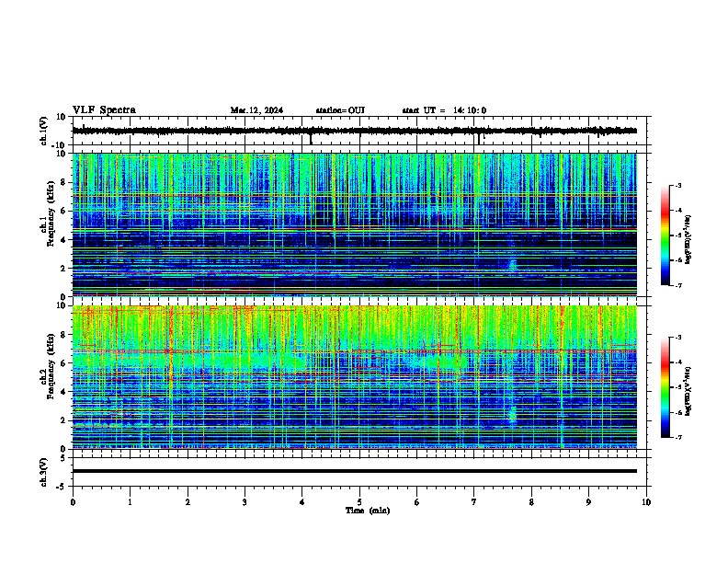Screen dimensions: 728x563
Task: Click the thick black ch.3 voltage trace
Action: [x=355, y=471]
